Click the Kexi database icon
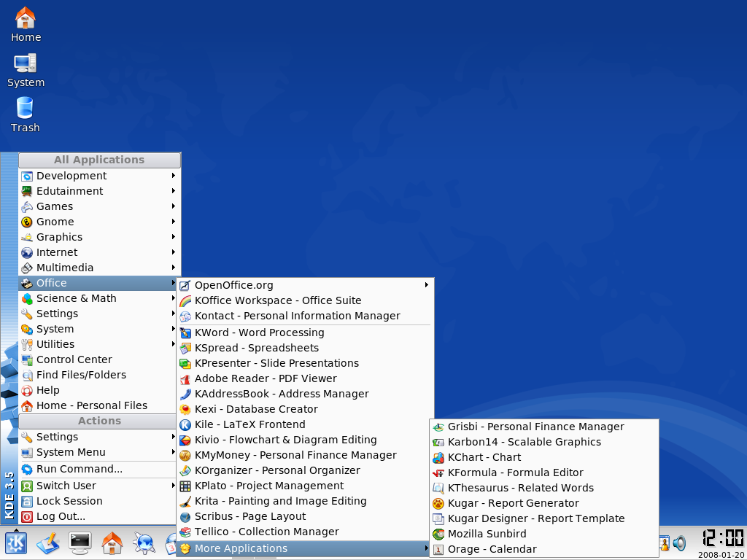 185,409
